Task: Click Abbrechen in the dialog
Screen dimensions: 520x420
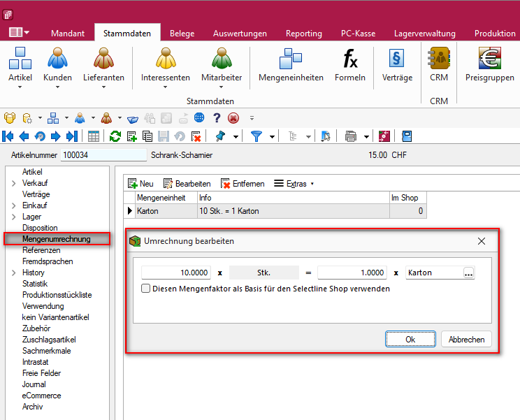Action: [x=466, y=339]
